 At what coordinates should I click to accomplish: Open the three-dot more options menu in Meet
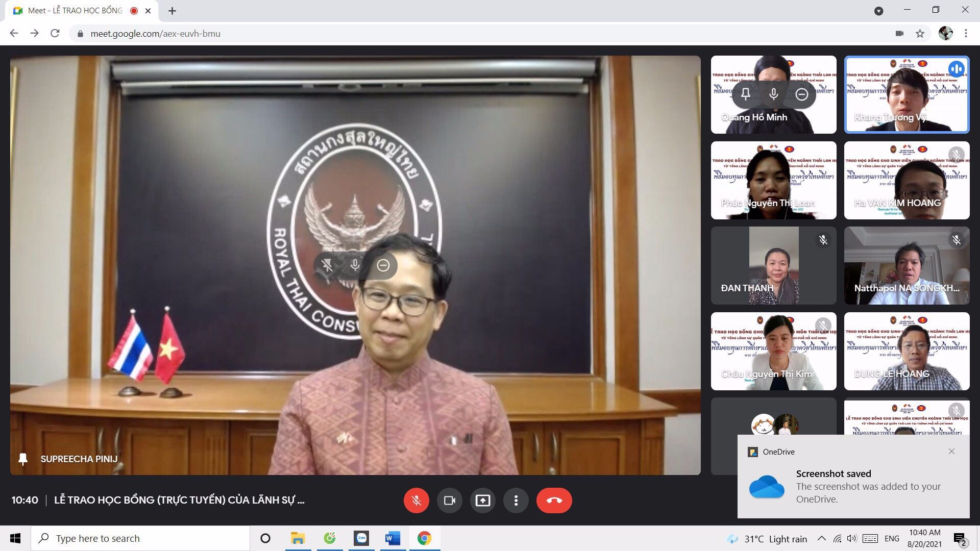pos(516,500)
